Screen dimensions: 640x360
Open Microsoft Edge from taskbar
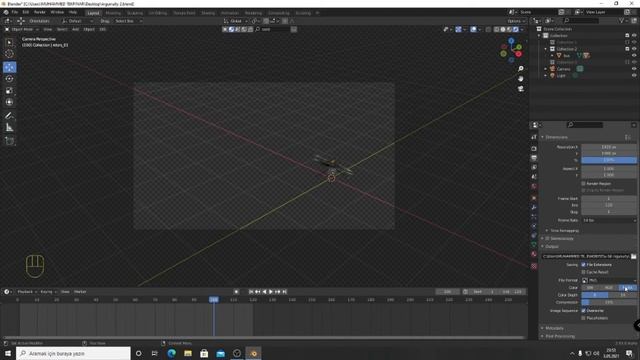(171, 353)
